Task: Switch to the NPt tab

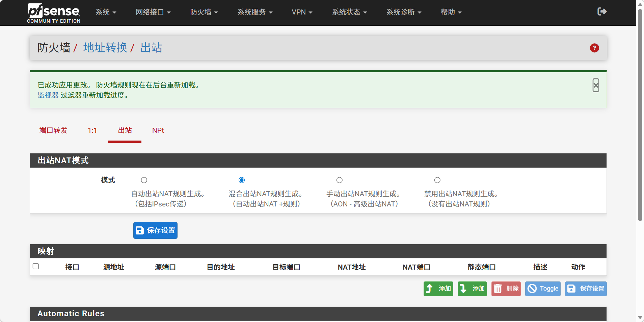Action: [158, 130]
